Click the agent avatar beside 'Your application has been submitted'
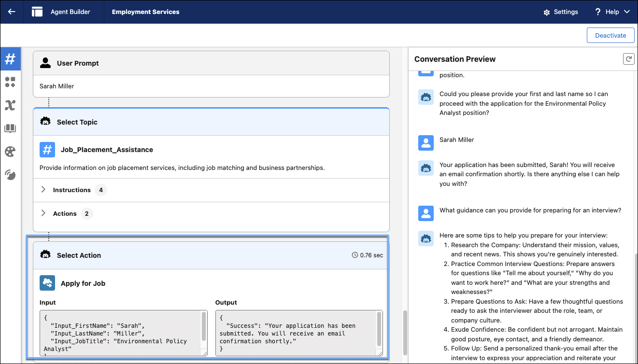638x364 pixels. (x=426, y=168)
